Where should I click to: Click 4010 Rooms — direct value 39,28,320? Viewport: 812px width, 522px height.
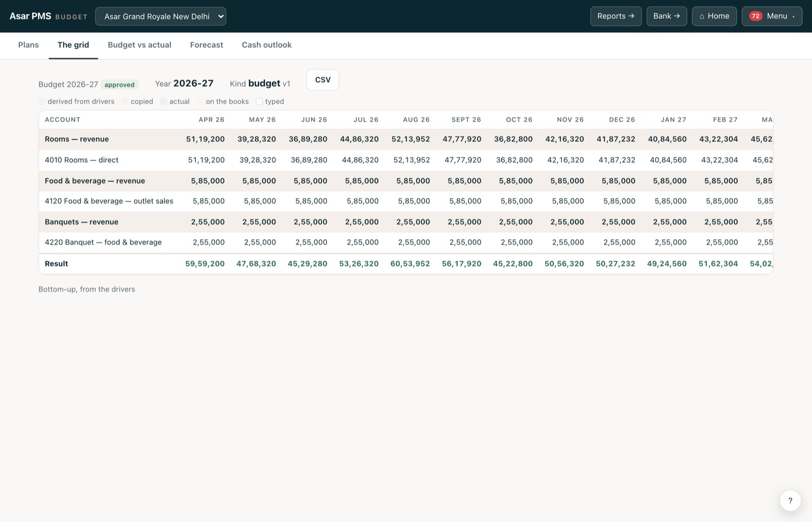[258, 160]
